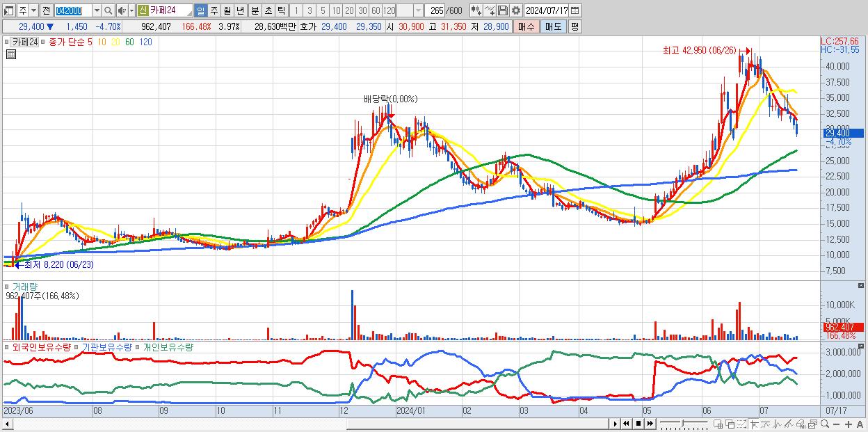868x432 pixels.
Task: Open the calendar date picker icon
Action: pyautogui.click(x=574, y=10)
